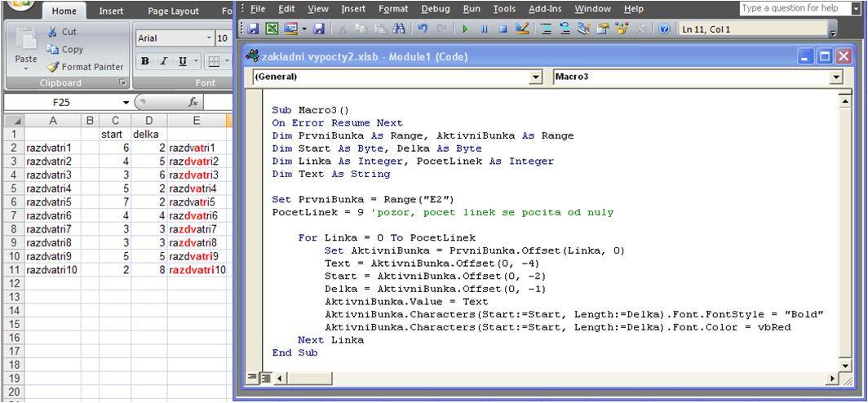Click Copy in Excel Clipboard group
Screen dimensions: 868x403
[x=64, y=49]
